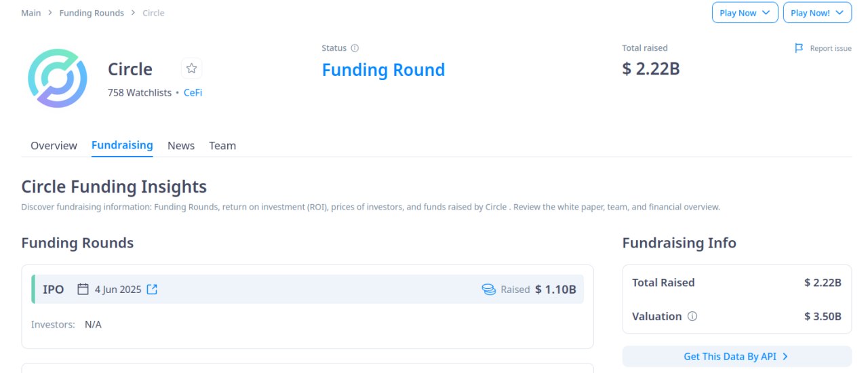Open the IPO external link icon
The image size is (868, 373).
[x=152, y=290]
